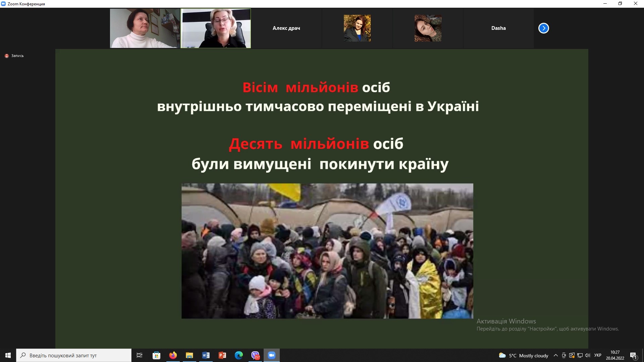Open the 5°C Mostly cloudy weather widget

[x=524, y=355]
